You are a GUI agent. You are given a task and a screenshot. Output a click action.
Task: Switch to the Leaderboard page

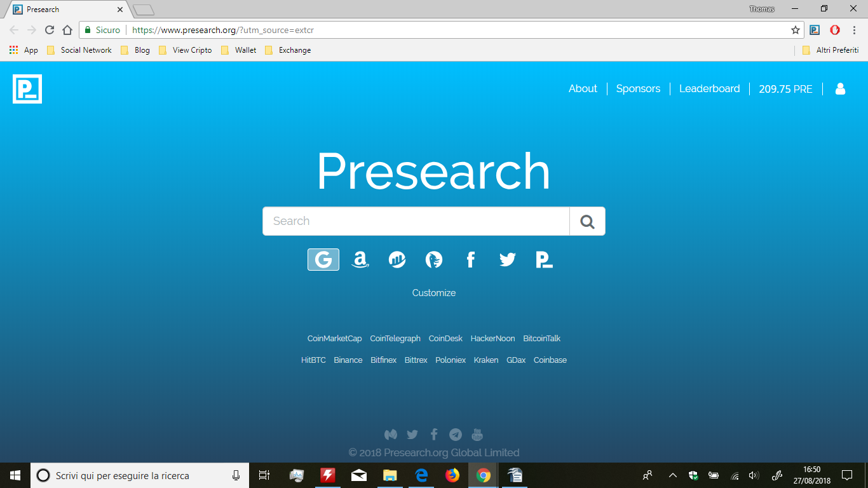(x=709, y=89)
